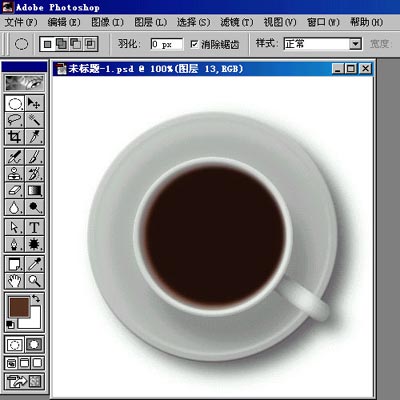Expand the 样式 style dropdown arrow
Image resolution: width=400 pixels, height=400 pixels.
[355, 44]
